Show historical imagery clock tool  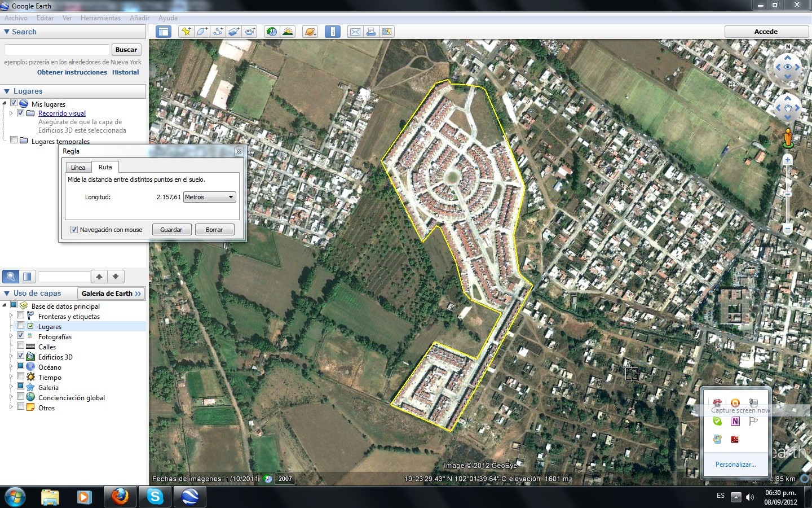tap(272, 32)
